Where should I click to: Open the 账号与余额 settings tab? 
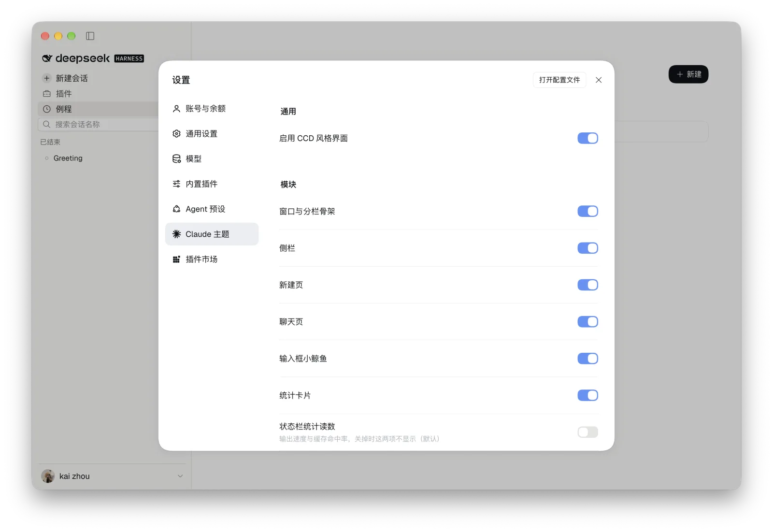coord(212,108)
